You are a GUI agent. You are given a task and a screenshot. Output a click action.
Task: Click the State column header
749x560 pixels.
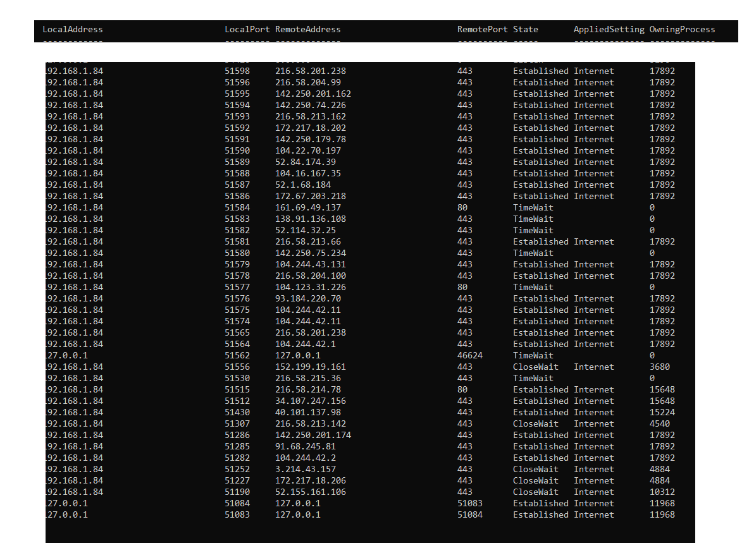click(x=526, y=30)
